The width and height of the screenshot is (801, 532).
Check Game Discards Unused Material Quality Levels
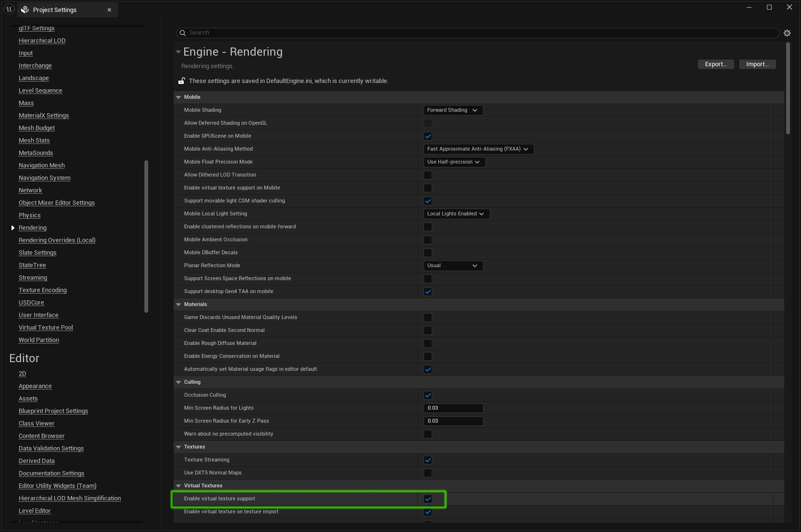[x=428, y=318]
